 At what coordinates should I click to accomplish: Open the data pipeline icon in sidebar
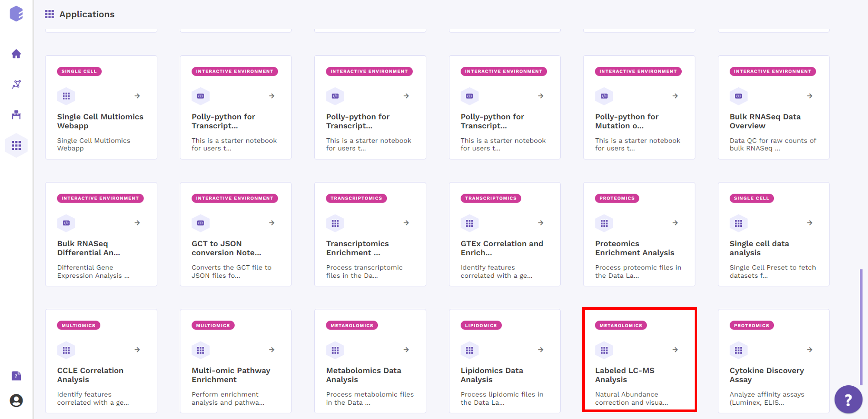click(x=16, y=84)
